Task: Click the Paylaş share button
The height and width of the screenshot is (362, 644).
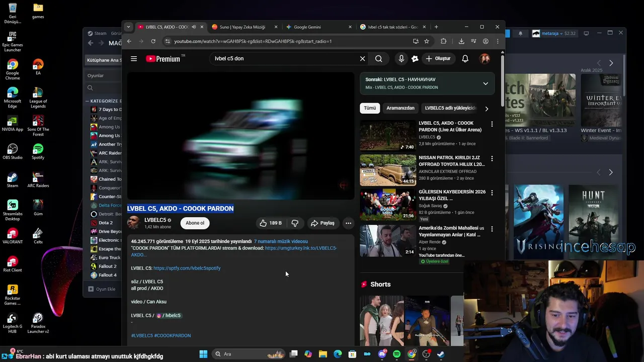Action: click(x=323, y=223)
